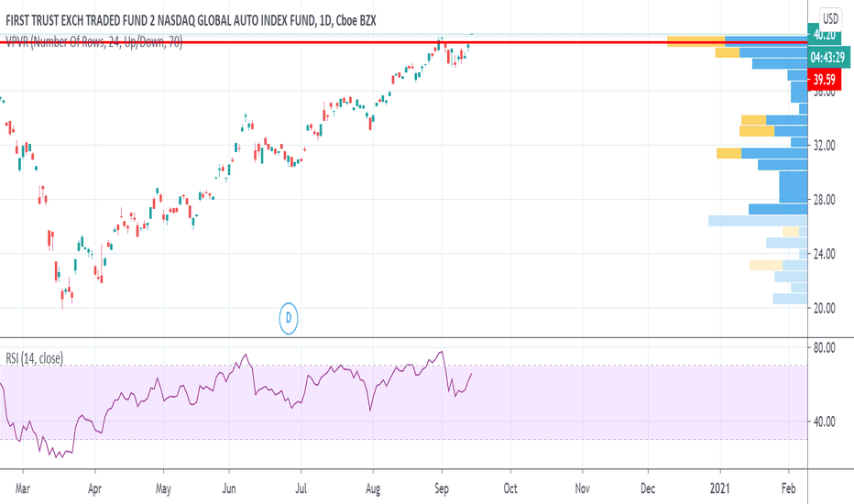Open the USD currency selector
This screenshot has width=854, height=504.
click(830, 19)
